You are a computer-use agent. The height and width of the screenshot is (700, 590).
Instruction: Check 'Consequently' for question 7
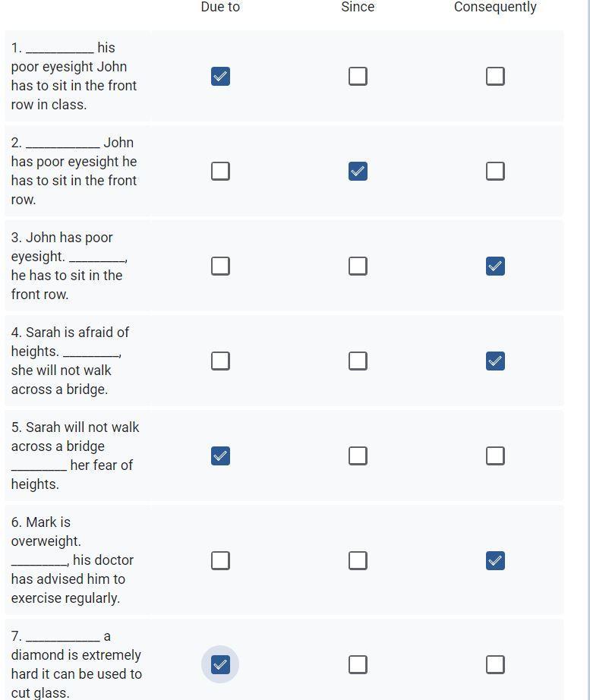tap(495, 664)
